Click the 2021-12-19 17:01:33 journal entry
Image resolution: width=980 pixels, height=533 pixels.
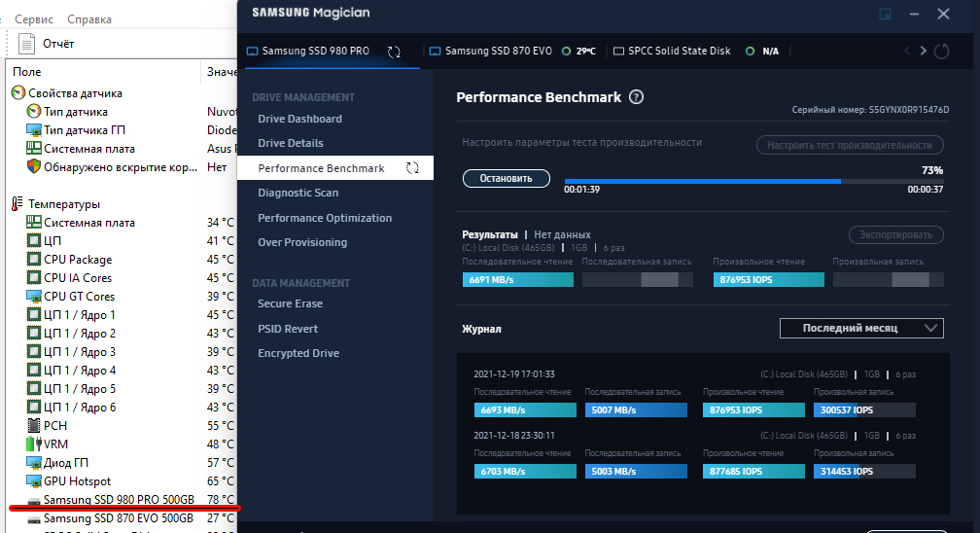[x=513, y=374]
